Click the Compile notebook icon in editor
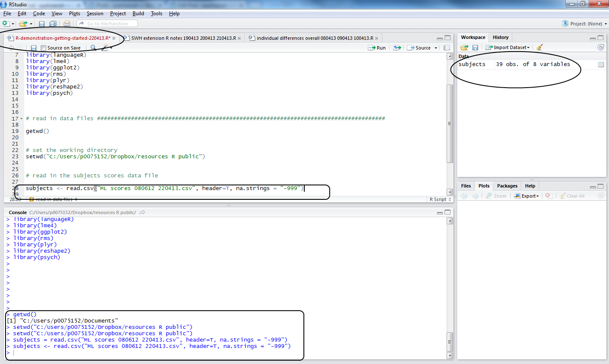 [x=446, y=48]
